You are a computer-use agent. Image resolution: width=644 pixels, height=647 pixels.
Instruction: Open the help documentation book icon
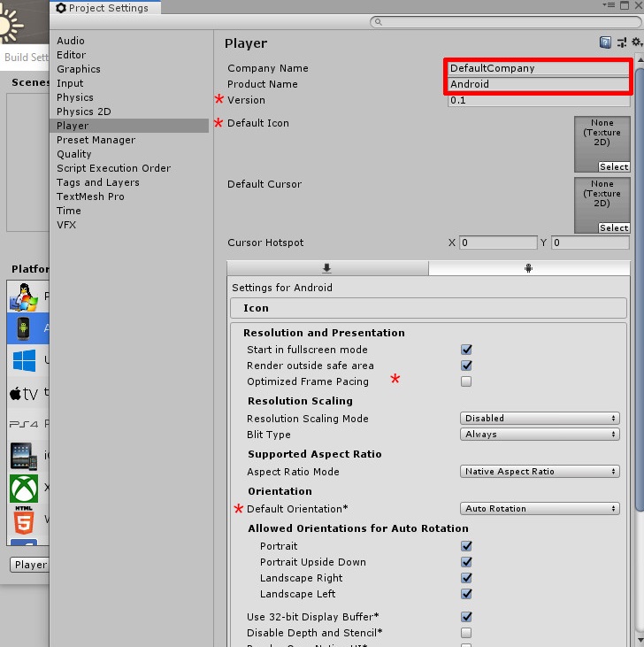click(x=605, y=42)
